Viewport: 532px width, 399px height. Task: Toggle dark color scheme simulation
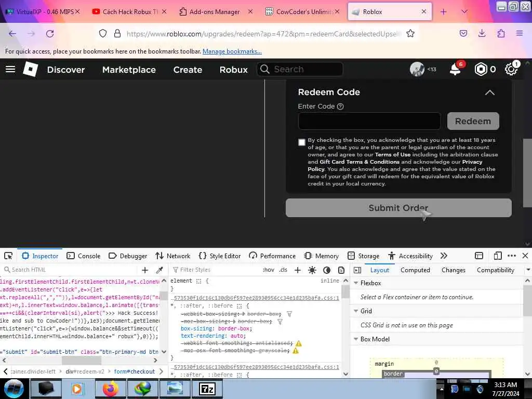[x=327, y=270]
